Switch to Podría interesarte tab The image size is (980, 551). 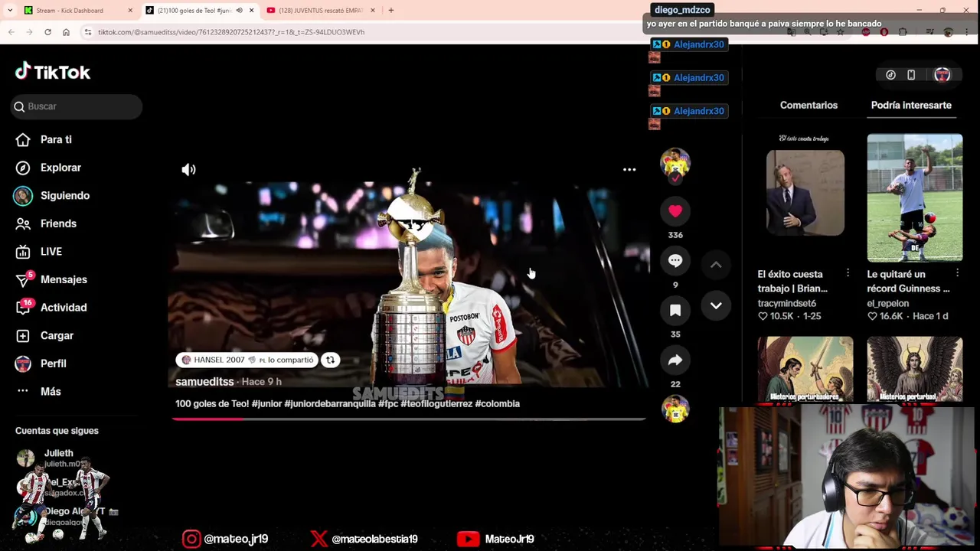(911, 105)
